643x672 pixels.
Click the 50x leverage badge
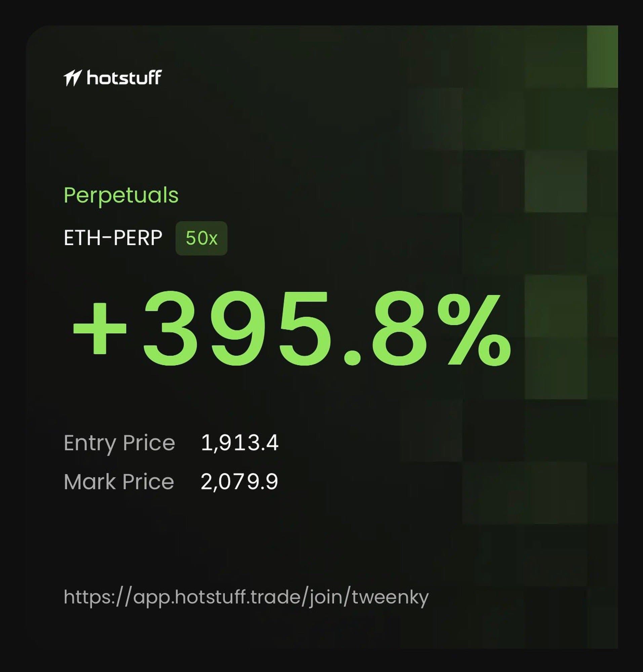201,238
